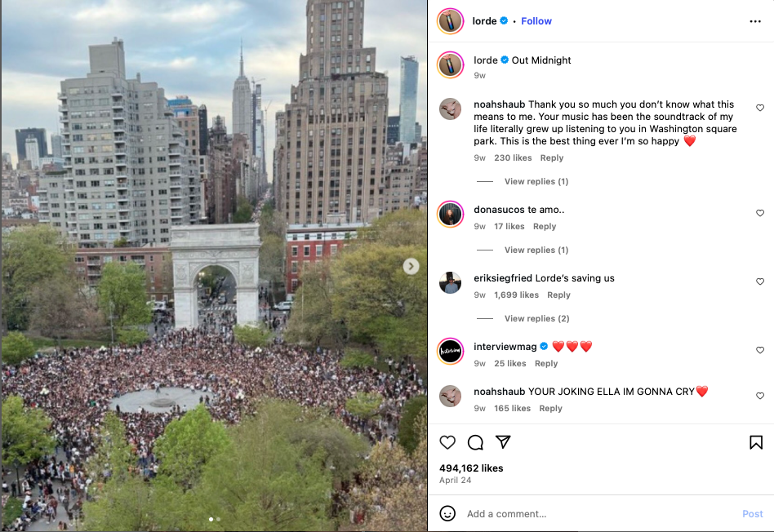Focus the Add a comment field
This screenshot has width=774, height=532.
[x=600, y=514]
